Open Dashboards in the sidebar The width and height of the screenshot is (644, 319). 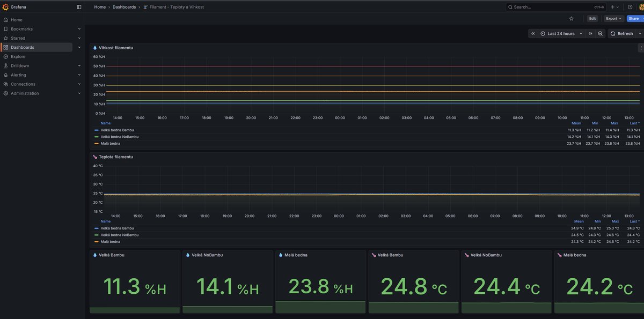coord(23,47)
